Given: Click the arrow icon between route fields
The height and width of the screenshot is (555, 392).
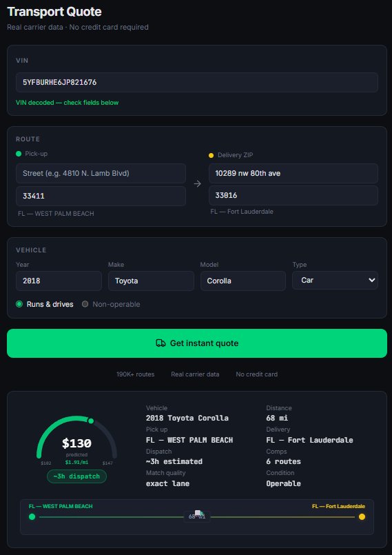Looking at the screenshot, I should tap(198, 183).
